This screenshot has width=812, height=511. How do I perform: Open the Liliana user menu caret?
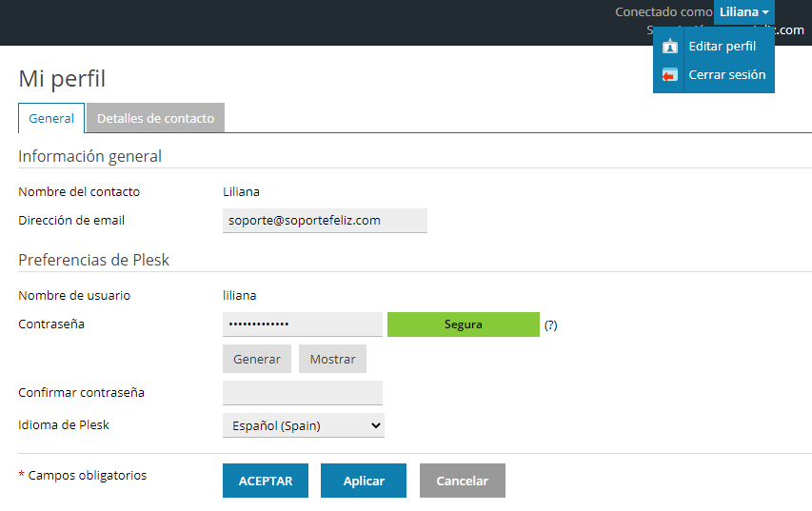click(765, 12)
